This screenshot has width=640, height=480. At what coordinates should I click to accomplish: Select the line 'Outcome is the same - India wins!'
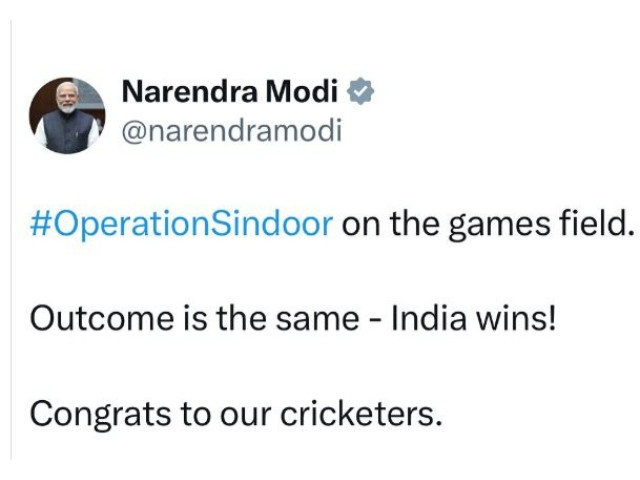click(293, 318)
